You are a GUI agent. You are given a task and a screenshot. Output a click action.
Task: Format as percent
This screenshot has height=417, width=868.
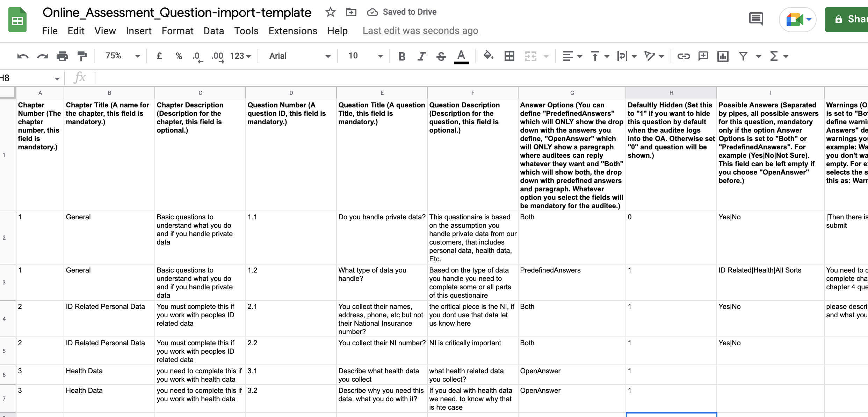(179, 56)
